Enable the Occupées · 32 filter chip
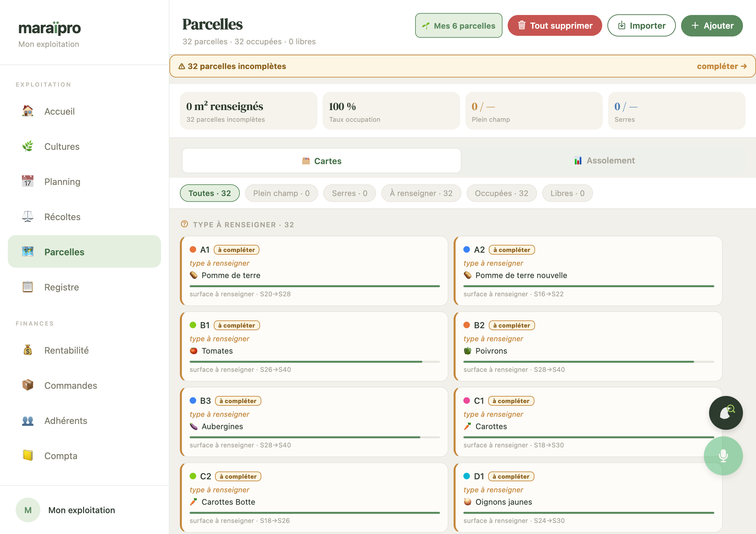The width and height of the screenshot is (756, 534). [x=501, y=193]
